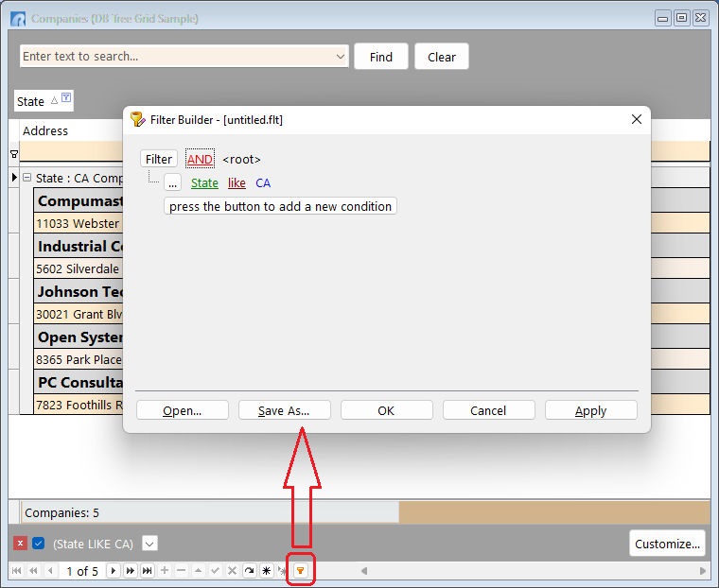Click OK in the Filter Builder

pos(387,410)
